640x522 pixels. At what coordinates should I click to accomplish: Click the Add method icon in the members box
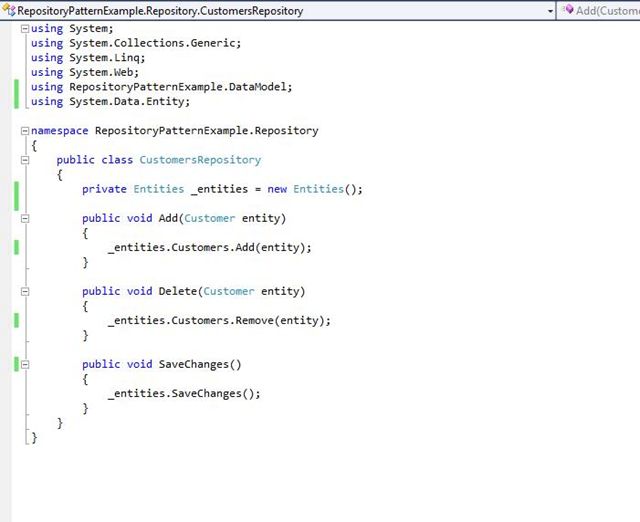(x=567, y=10)
